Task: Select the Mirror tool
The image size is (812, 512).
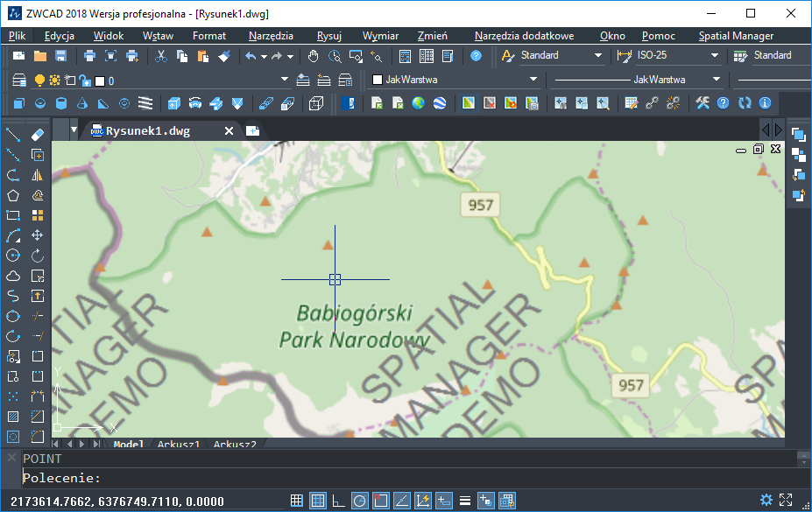Action: pyautogui.click(x=38, y=175)
